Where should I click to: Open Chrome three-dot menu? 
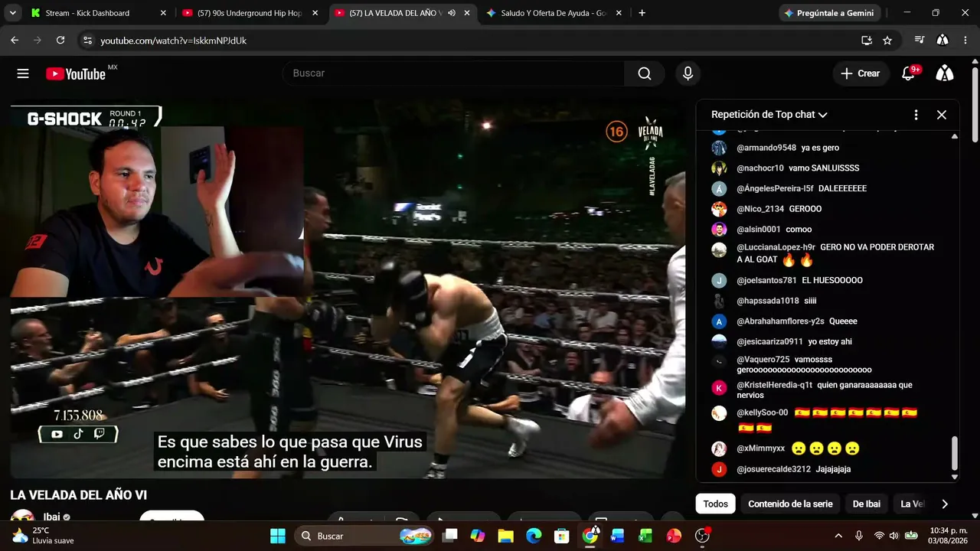click(965, 41)
